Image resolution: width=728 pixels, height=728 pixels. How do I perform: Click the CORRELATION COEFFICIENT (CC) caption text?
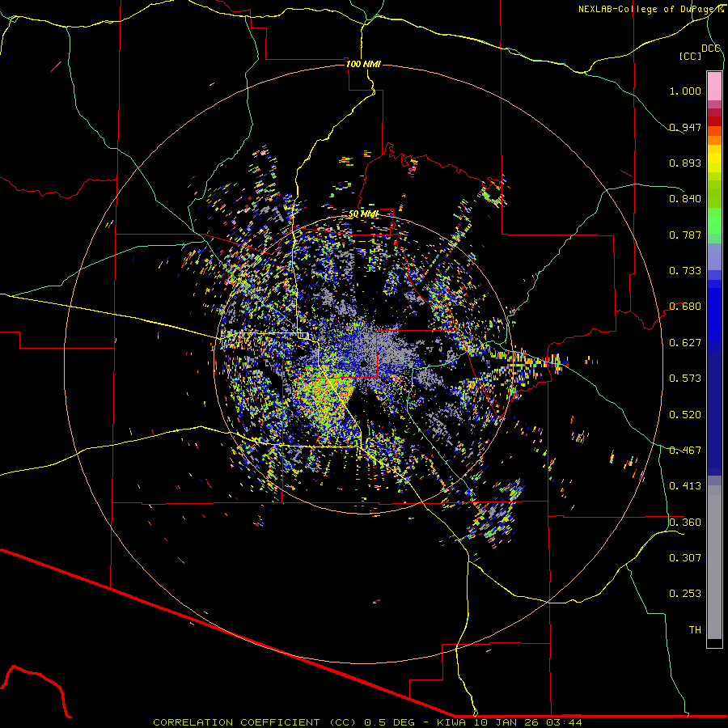coord(255,722)
